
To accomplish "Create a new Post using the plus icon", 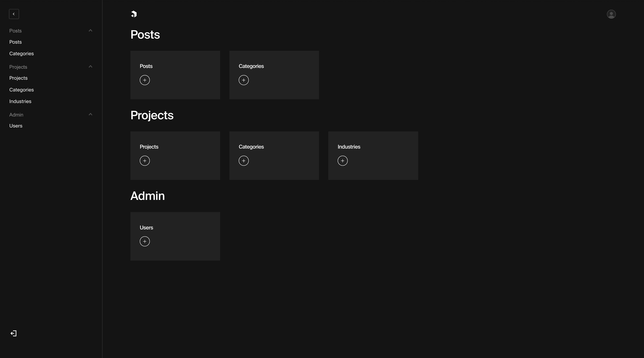I will (x=145, y=80).
